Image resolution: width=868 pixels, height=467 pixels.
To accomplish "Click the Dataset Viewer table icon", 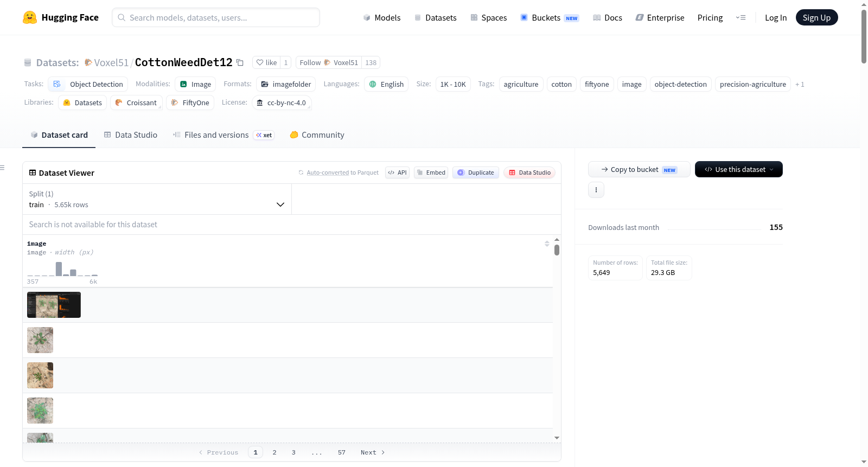I will pos(33,172).
